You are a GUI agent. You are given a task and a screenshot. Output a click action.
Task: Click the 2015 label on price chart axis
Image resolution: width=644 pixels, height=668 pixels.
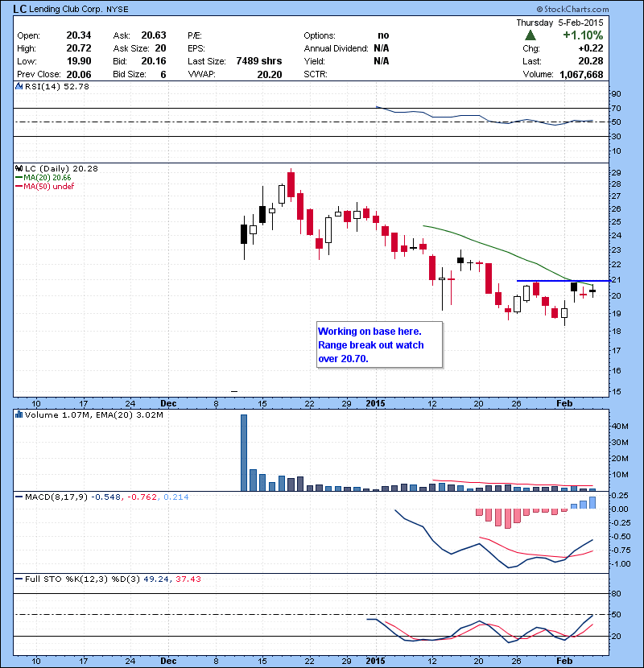[x=375, y=403]
